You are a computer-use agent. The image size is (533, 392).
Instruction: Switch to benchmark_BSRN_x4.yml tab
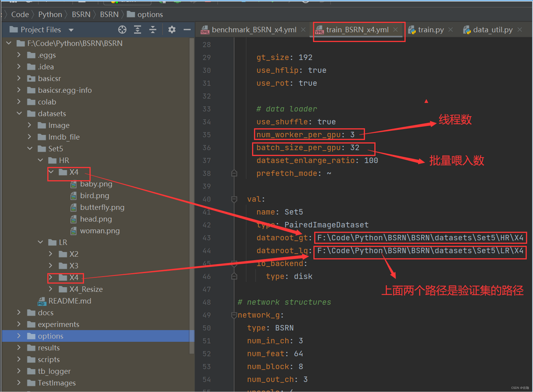[x=254, y=30]
